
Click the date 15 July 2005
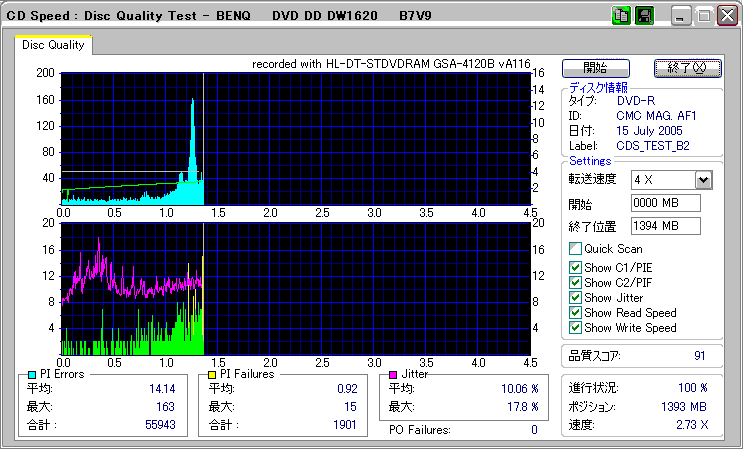coord(649,131)
